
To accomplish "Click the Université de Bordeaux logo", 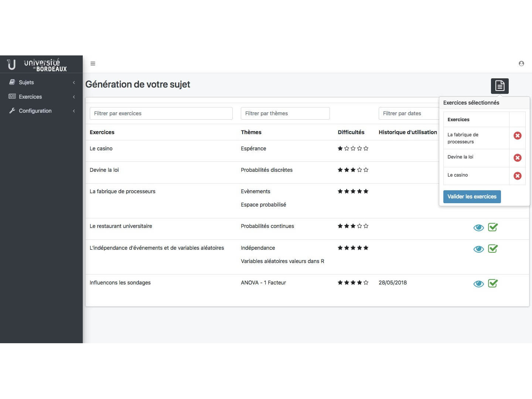I will (37, 65).
